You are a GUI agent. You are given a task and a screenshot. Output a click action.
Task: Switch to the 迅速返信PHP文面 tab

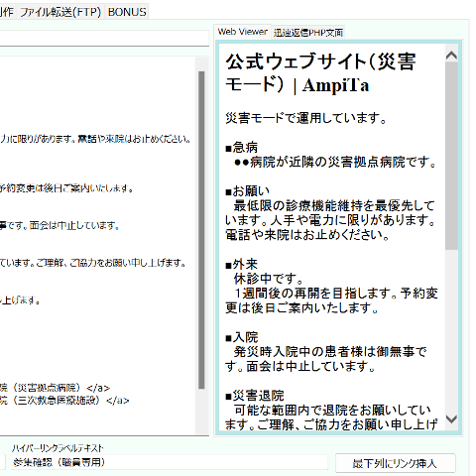[x=308, y=33]
